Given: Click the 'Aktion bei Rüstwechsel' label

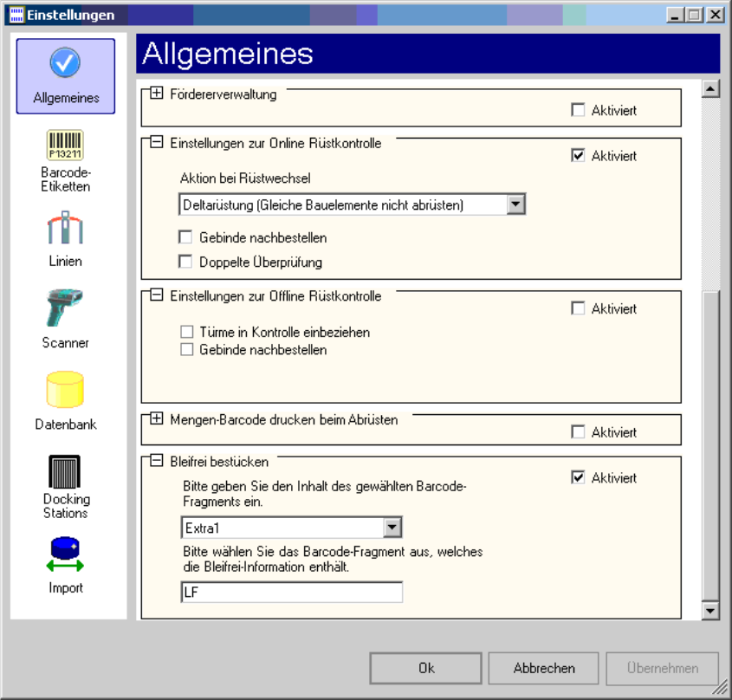Looking at the screenshot, I should click(x=245, y=178).
